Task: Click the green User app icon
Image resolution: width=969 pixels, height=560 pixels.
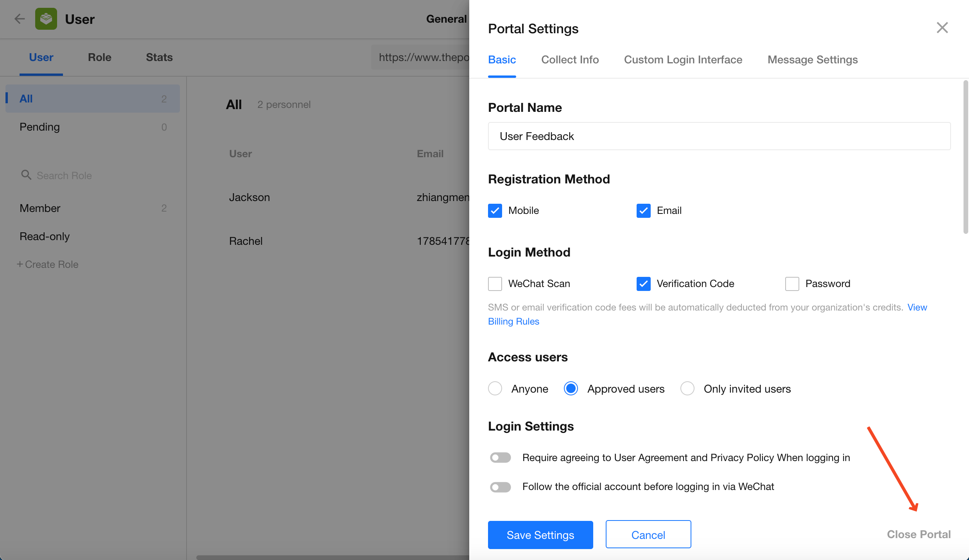Action: click(x=46, y=19)
